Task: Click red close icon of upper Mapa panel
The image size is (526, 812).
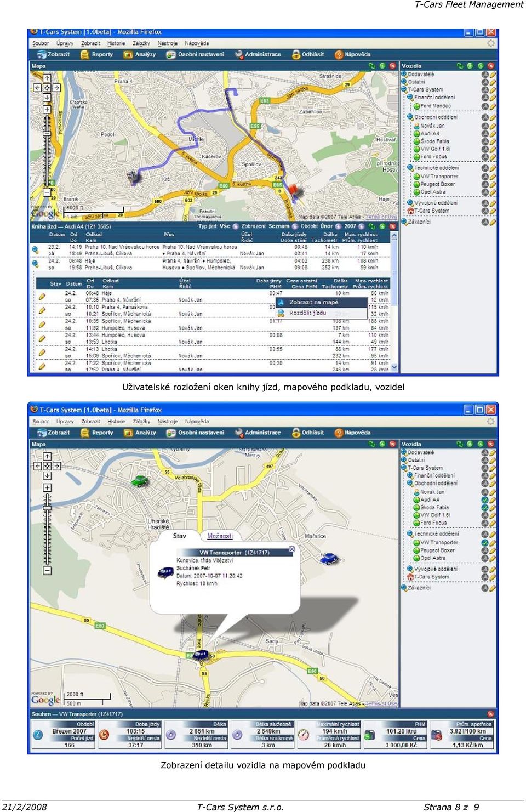Action: [392, 66]
